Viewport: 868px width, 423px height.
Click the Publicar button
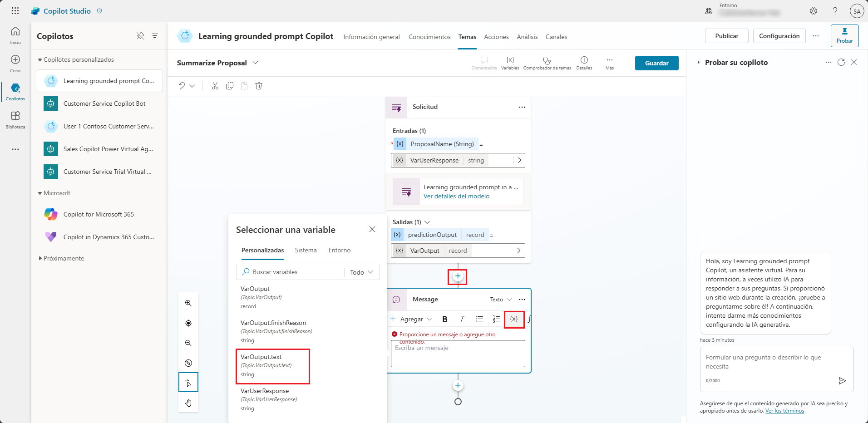pos(726,36)
